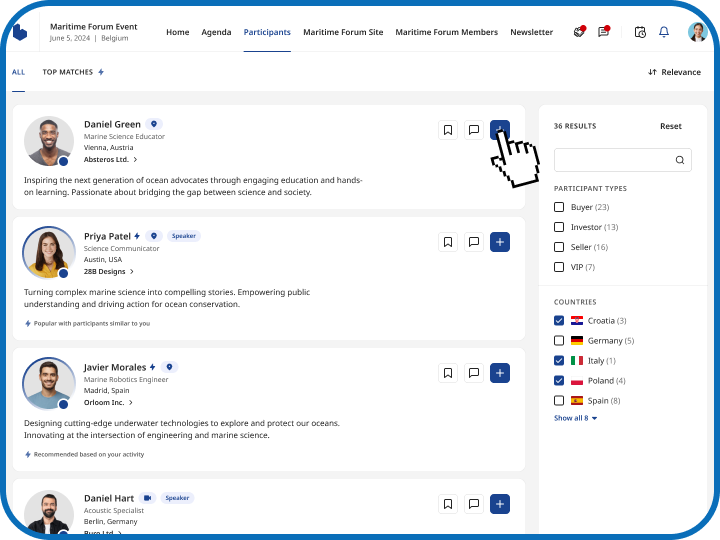
Task: Click the search magnifier icon in filter box
Action: point(680,160)
